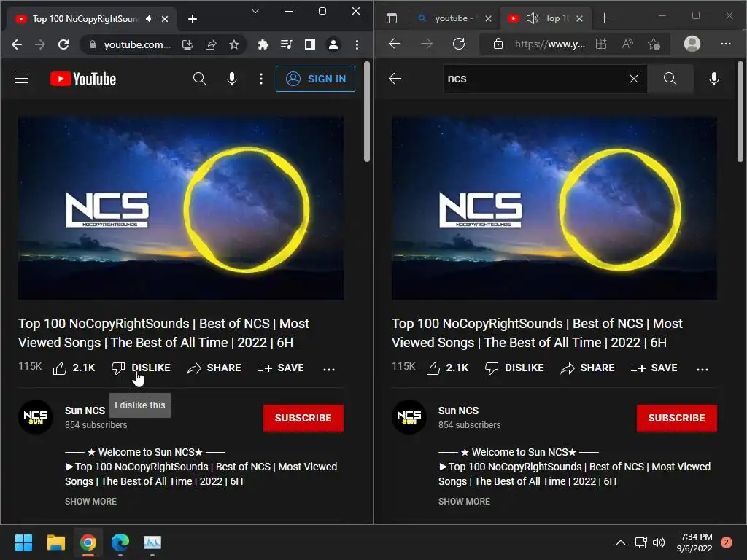Share this page icon in Chrome address bar
The height and width of the screenshot is (560, 747).
(x=211, y=44)
